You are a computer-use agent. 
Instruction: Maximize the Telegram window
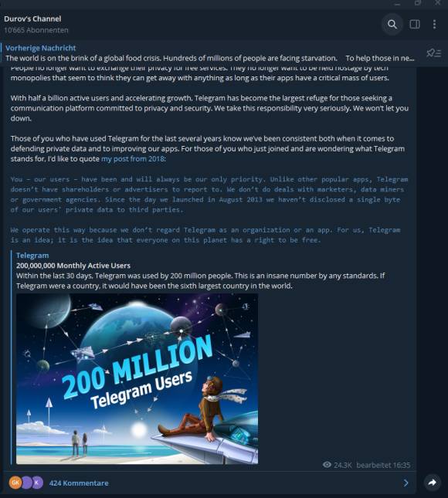[418, 3]
